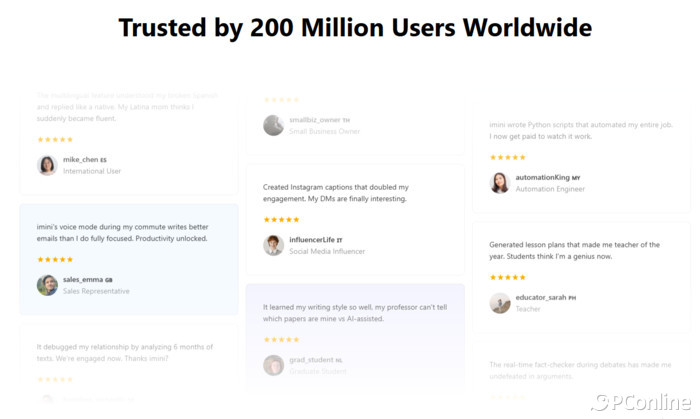Image resolution: width=700 pixels, height=419 pixels.
Task: Click educator_sarah's profile avatar
Action: click(500, 303)
